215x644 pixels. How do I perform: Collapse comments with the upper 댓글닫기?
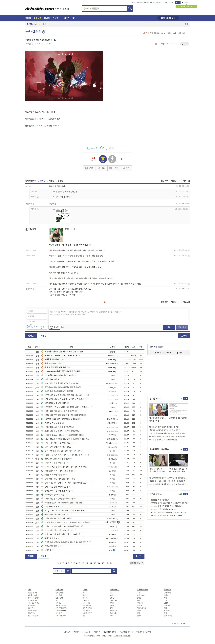176,181
